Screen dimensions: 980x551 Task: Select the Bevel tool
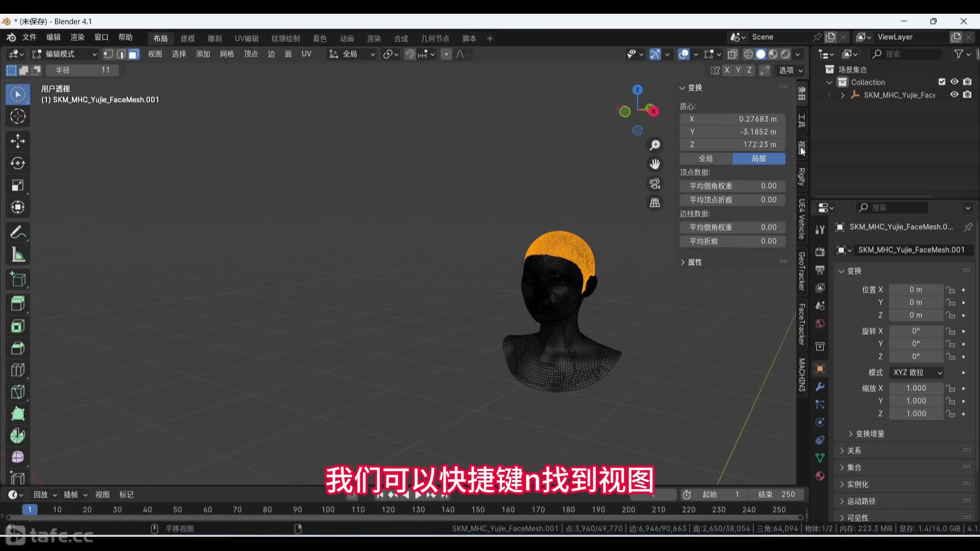pos(18,348)
